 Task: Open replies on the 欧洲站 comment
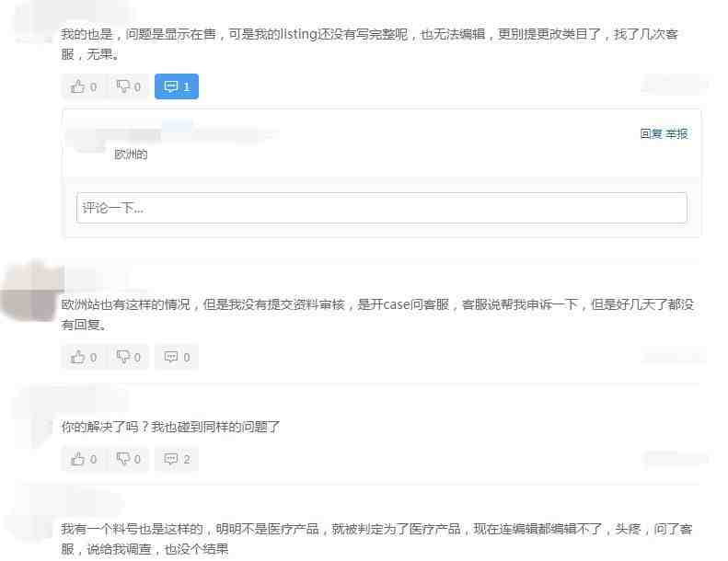177,357
